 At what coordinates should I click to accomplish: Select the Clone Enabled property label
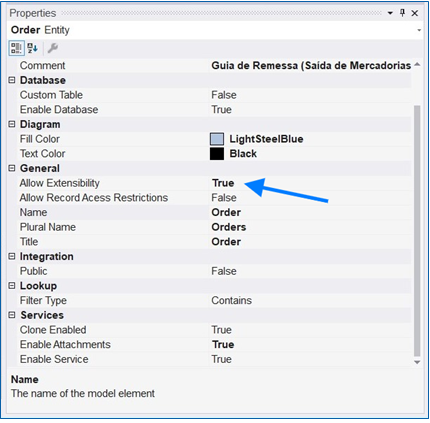(x=53, y=330)
